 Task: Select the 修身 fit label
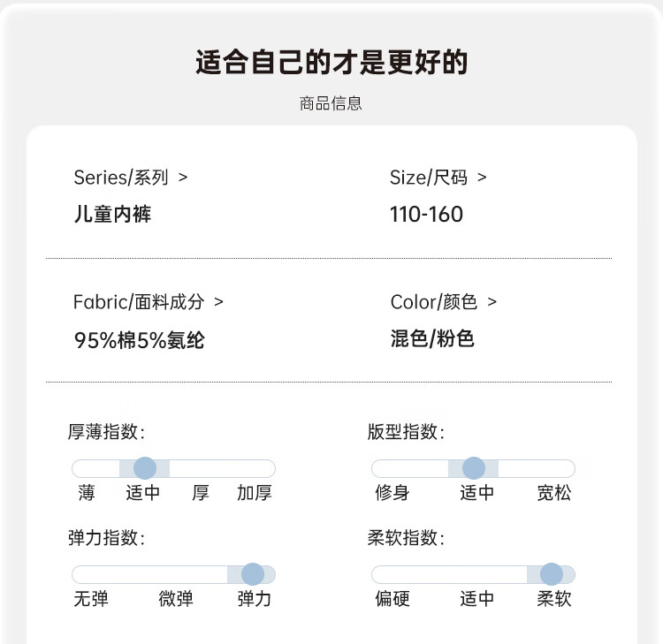[x=392, y=493]
